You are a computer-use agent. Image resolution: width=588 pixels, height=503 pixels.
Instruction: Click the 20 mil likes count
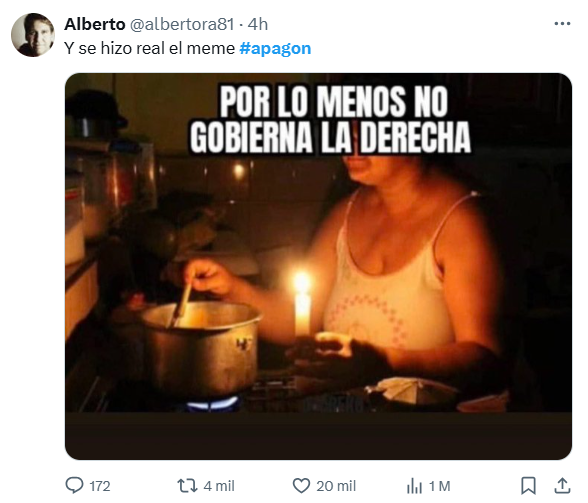pyautogui.click(x=336, y=486)
